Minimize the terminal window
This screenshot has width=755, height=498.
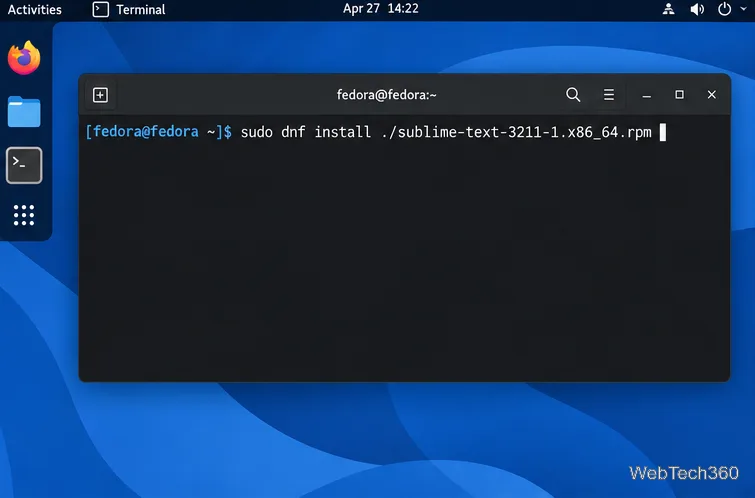pyautogui.click(x=647, y=95)
